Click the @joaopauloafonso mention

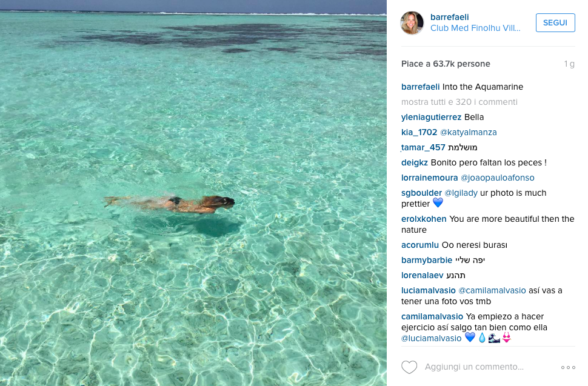498,178
